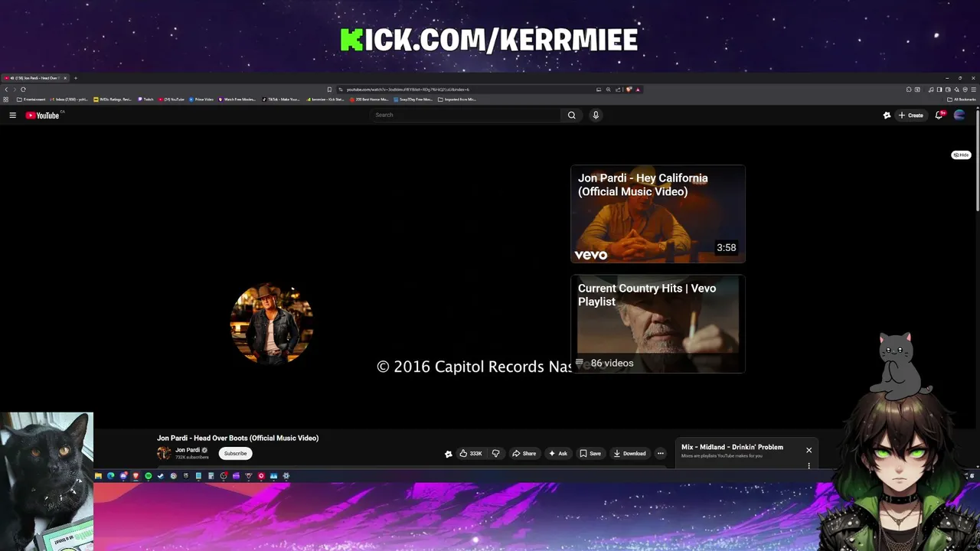The image size is (980, 551).
Task: Go to the YouTube home logo
Action: pos(43,116)
